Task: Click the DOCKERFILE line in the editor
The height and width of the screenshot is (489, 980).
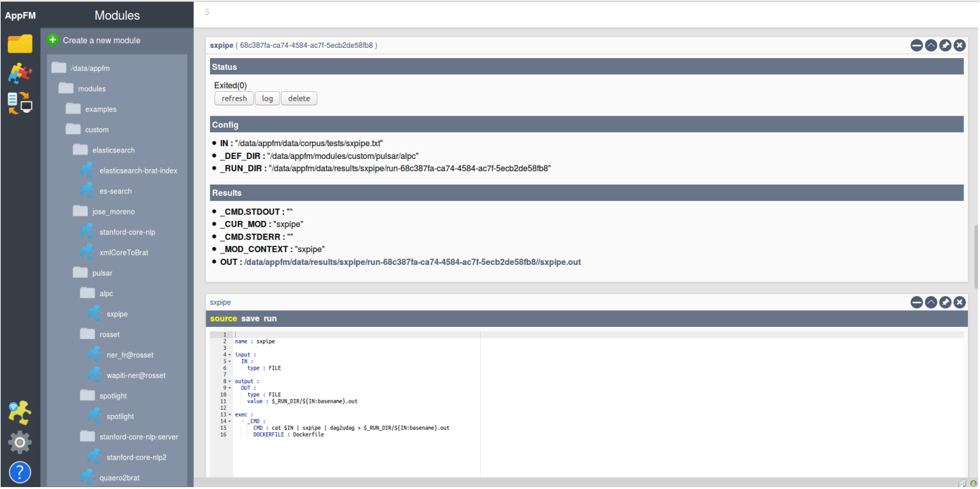Action: [289, 434]
